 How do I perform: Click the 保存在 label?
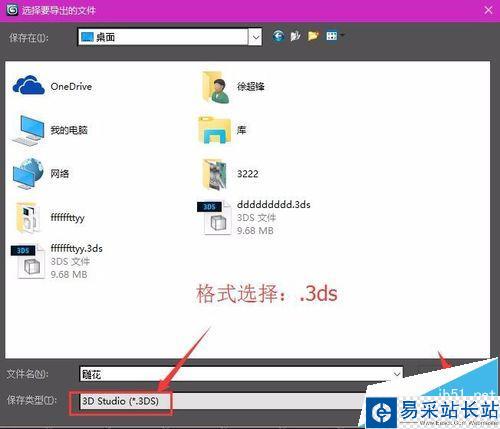pyautogui.click(x=29, y=38)
